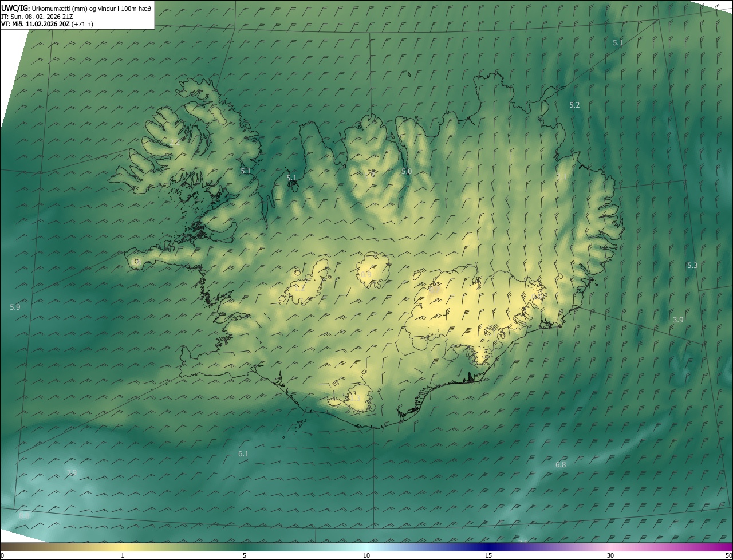Click the 1 tick on the color scale
The image size is (733, 560).
(123, 556)
